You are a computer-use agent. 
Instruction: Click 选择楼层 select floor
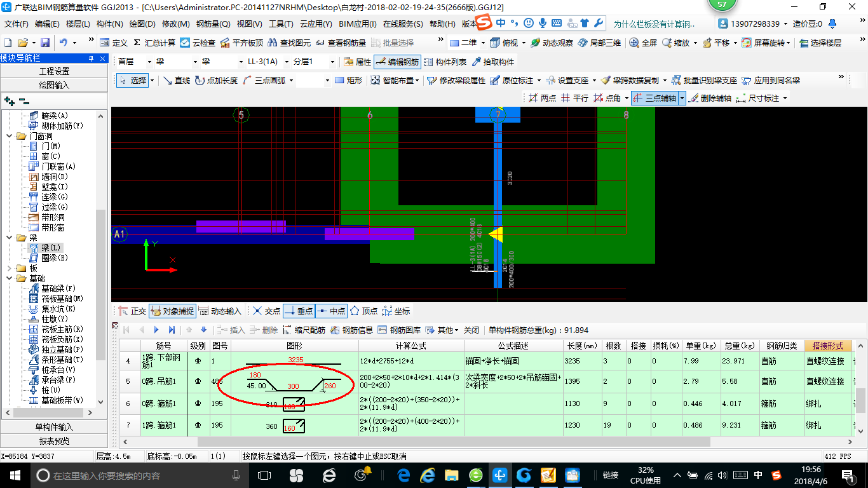click(x=820, y=43)
